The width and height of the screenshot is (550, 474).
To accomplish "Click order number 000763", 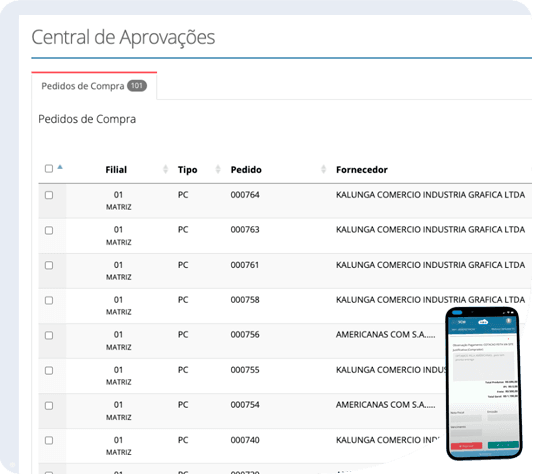I will 245,229.
